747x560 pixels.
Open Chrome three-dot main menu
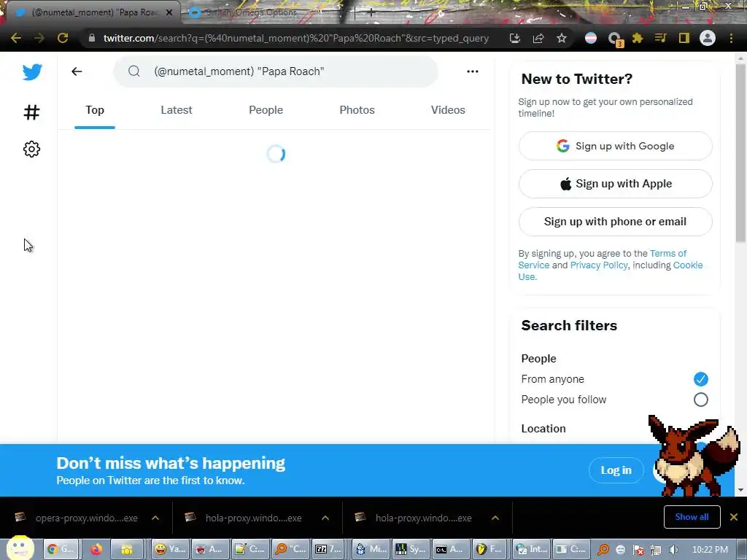pyautogui.click(x=731, y=38)
